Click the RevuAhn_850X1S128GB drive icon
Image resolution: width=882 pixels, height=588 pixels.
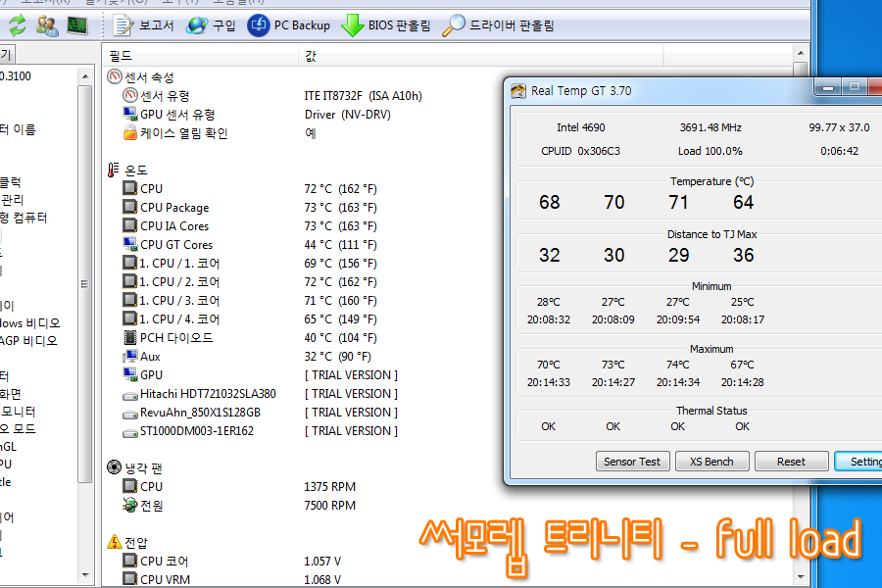[130, 415]
